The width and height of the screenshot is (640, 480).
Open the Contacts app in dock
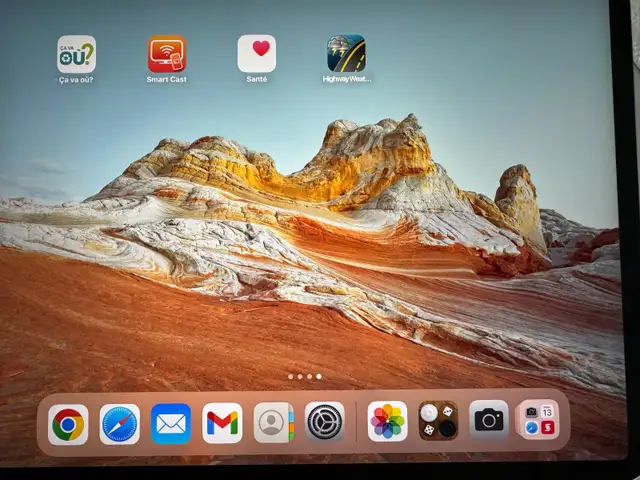tap(273, 423)
